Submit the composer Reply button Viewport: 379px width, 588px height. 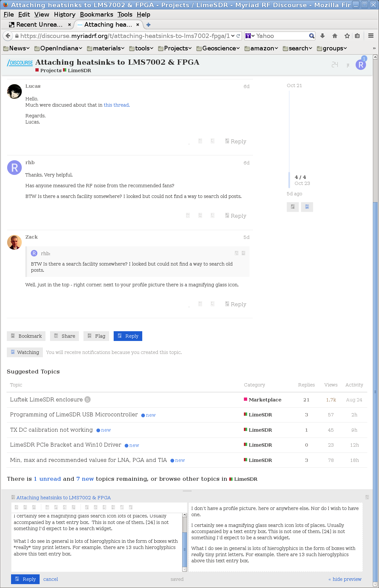click(x=25, y=579)
